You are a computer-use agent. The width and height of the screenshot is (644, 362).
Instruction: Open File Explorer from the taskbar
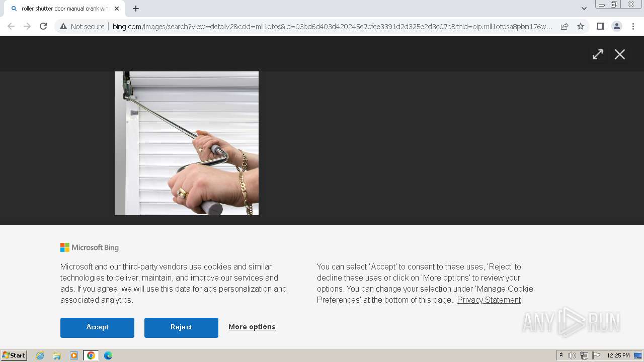pyautogui.click(x=57, y=355)
